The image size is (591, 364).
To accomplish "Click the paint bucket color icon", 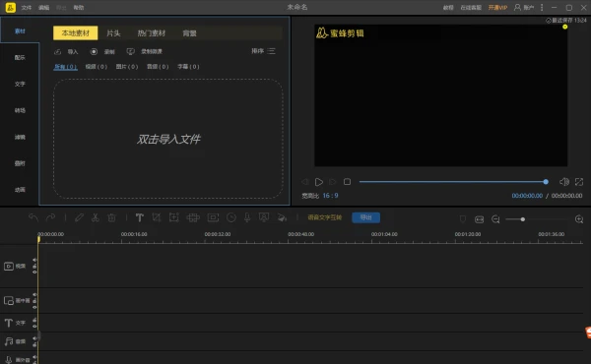I will [x=282, y=217].
